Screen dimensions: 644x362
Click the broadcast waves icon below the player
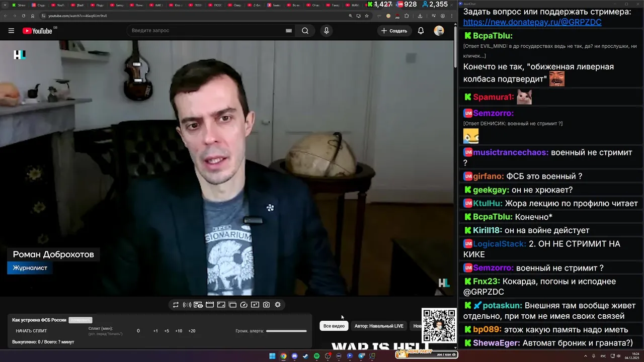187,305
